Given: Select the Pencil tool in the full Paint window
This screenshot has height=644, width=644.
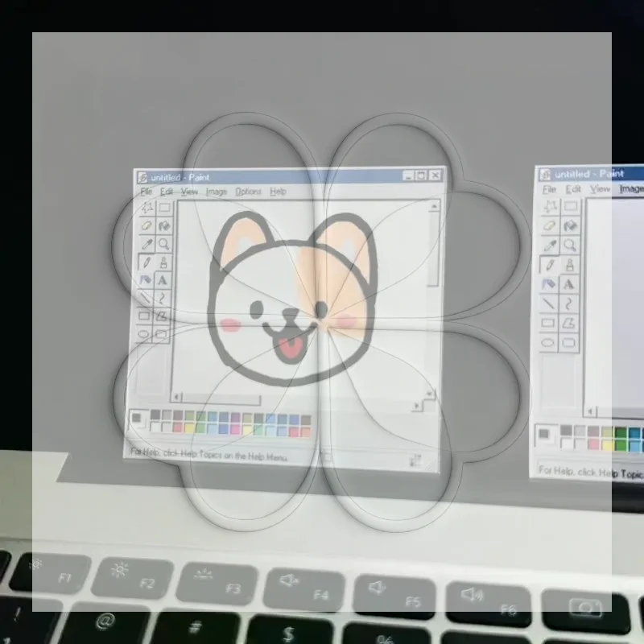Looking at the screenshot, I should point(147,262).
